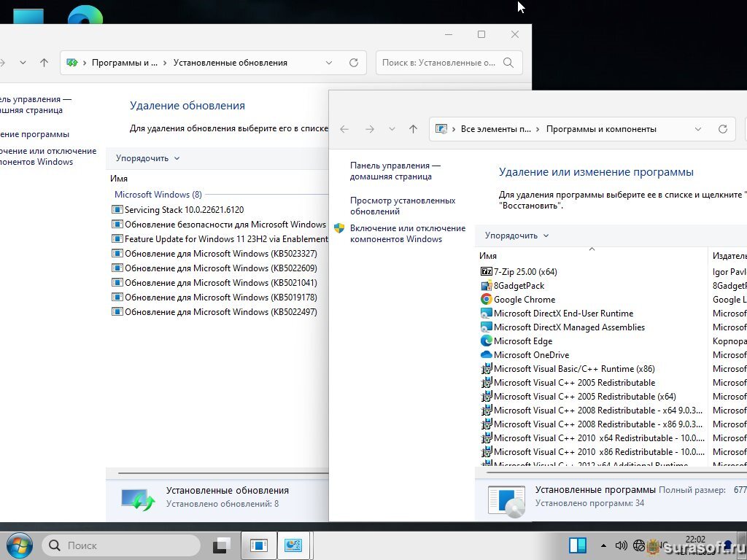Show hidden tray icons arrow
The image size is (747, 560).
[603, 545]
